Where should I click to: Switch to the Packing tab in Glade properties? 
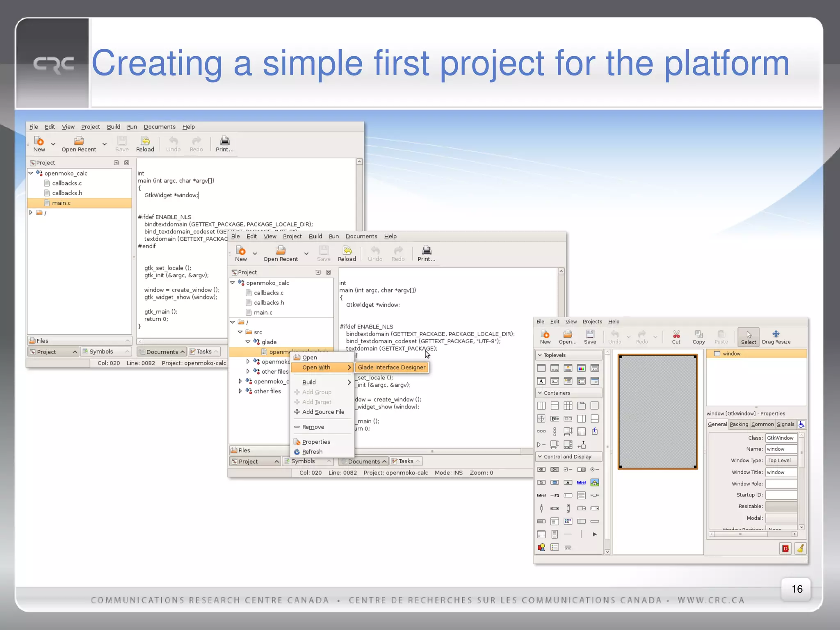739,424
